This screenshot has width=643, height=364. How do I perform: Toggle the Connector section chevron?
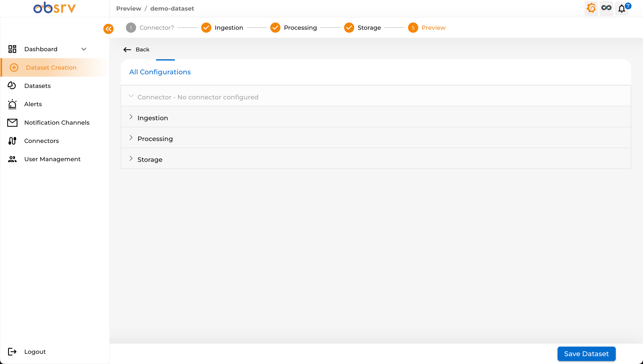point(131,96)
